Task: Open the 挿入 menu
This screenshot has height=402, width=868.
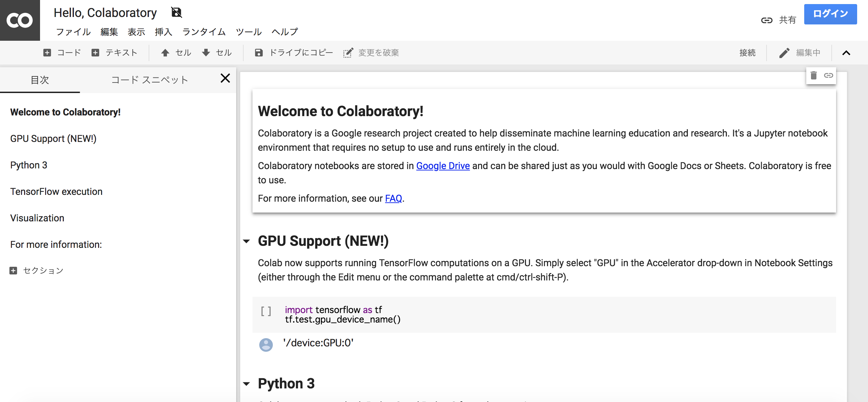Action: (164, 32)
